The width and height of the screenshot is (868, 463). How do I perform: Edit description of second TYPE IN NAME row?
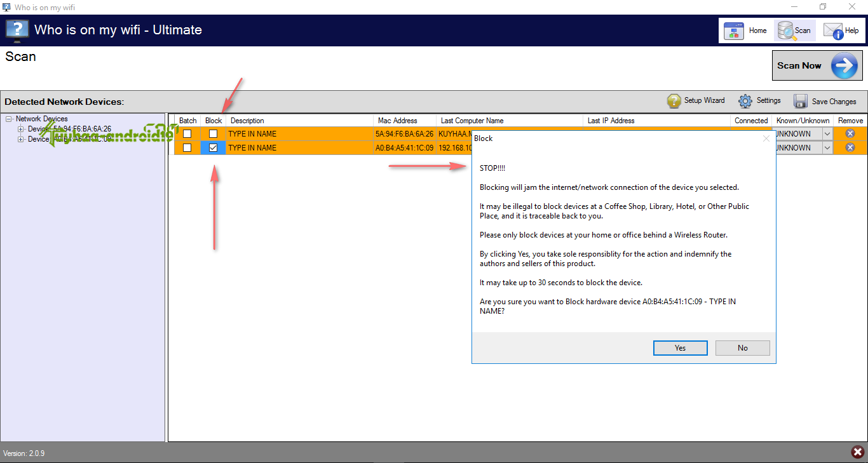(299, 147)
